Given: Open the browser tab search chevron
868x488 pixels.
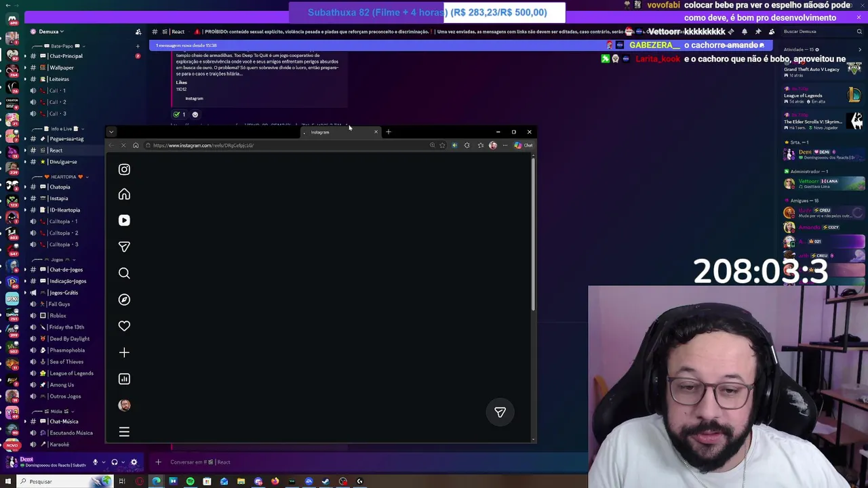Looking at the screenshot, I should click(111, 132).
